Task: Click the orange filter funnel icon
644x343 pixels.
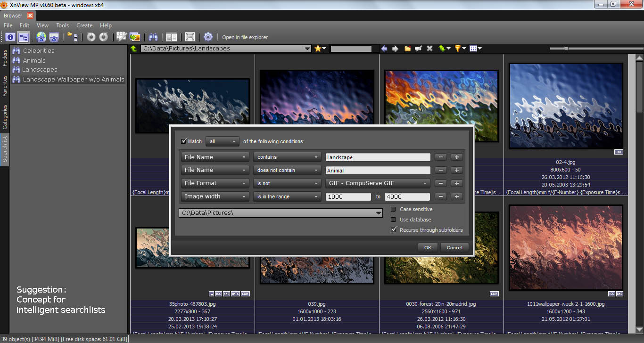Action: pyautogui.click(x=458, y=49)
